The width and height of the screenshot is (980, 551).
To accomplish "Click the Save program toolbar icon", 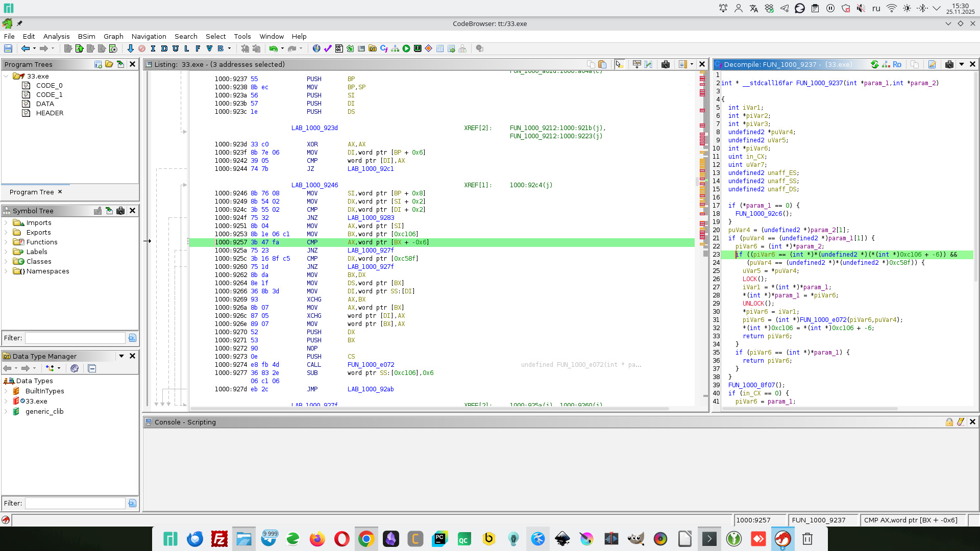I will click(8, 48).
